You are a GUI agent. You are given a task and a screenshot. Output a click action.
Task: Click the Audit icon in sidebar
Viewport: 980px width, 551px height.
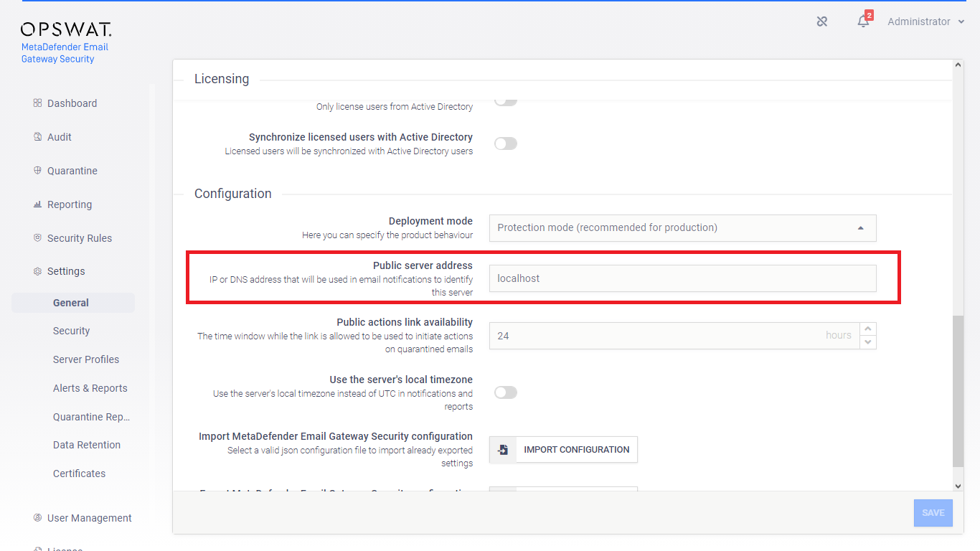coord(37,137)
